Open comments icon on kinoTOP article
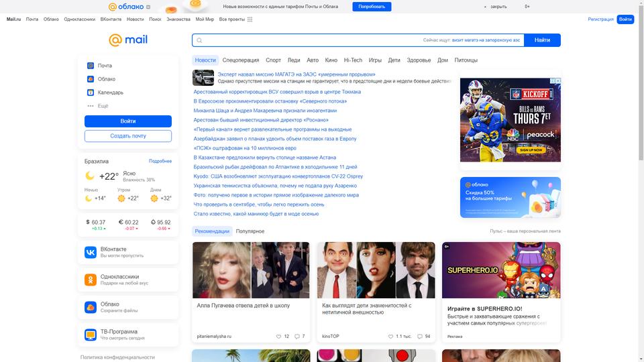The image size is (644, 362). 420,337
